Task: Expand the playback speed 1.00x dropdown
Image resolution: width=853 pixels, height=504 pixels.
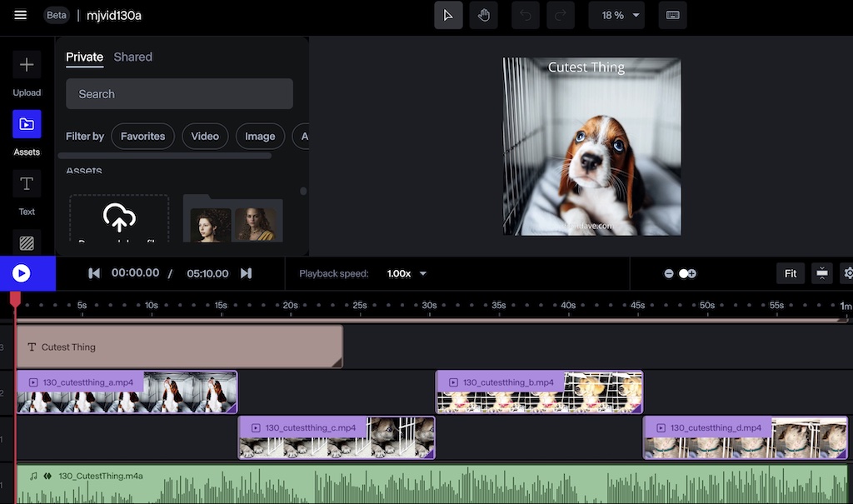Action: 407,273
